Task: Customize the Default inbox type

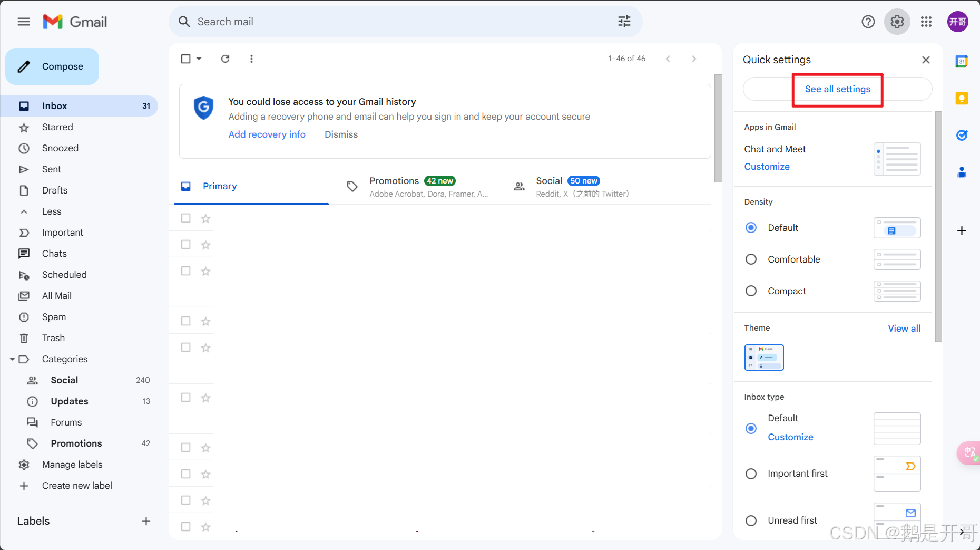Action: (x=790, y=437)
